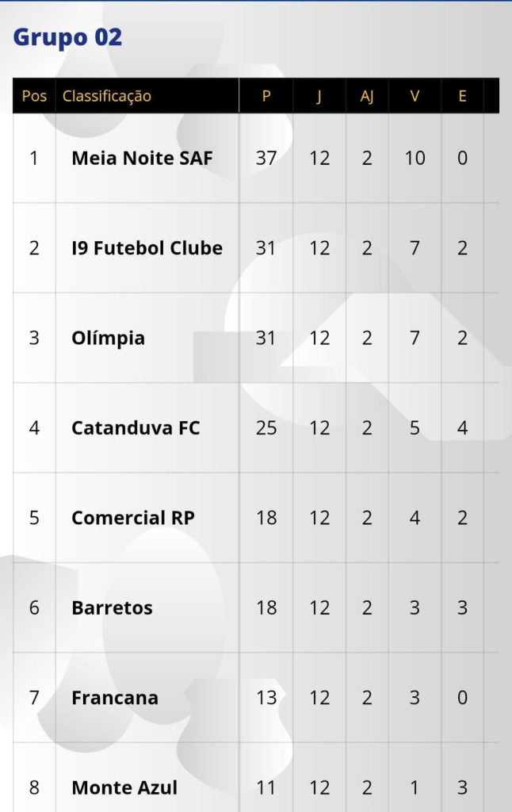Click the AJ column header

(366, 96)
